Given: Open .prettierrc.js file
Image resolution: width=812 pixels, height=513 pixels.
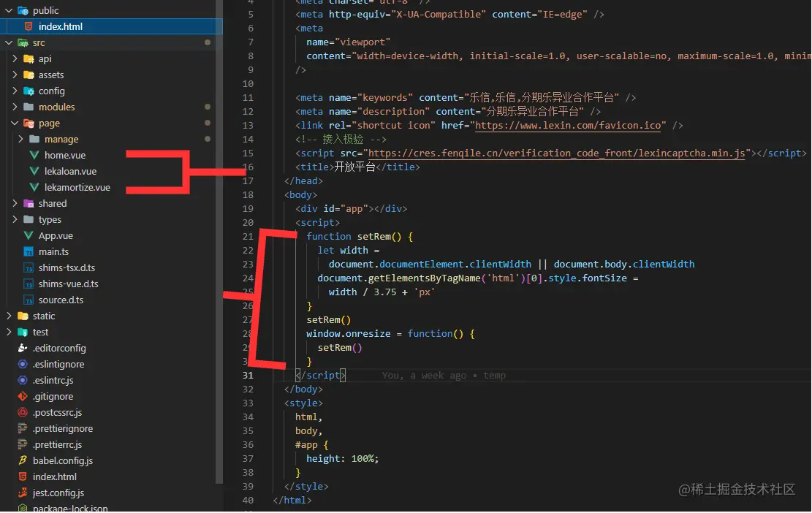Looking at the screenshot, I should tap(57, 444).
